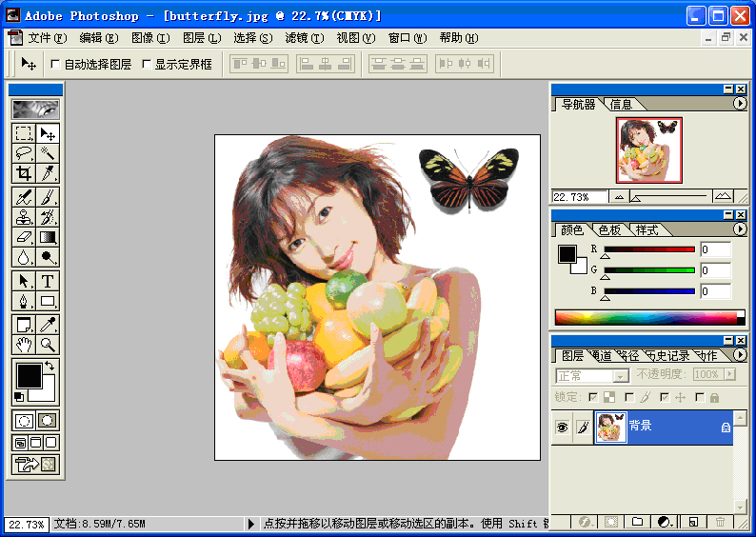Select the Lasso tool
This screenshot has height=537, width=756.
[x=25, y=153]
